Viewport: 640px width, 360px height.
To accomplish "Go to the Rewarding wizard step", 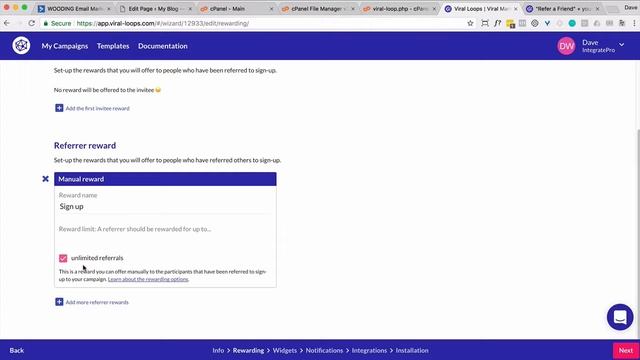I will click(x=248, y=350).
